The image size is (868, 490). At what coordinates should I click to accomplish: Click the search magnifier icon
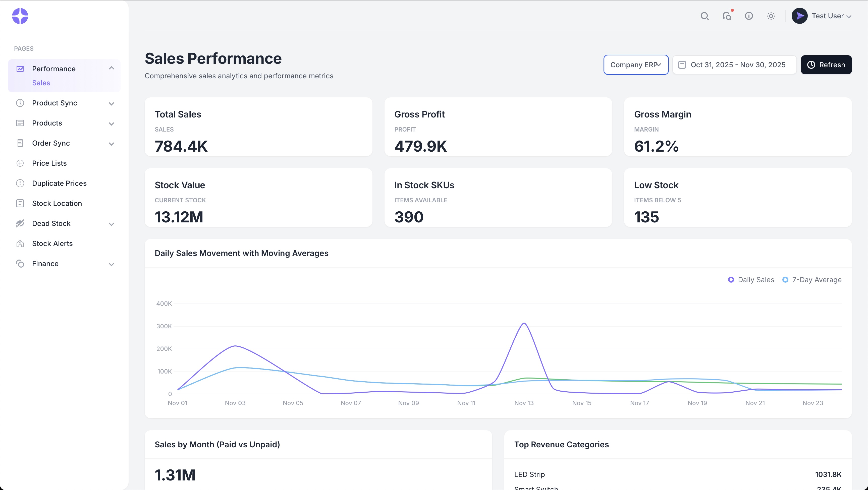[704, 16]
